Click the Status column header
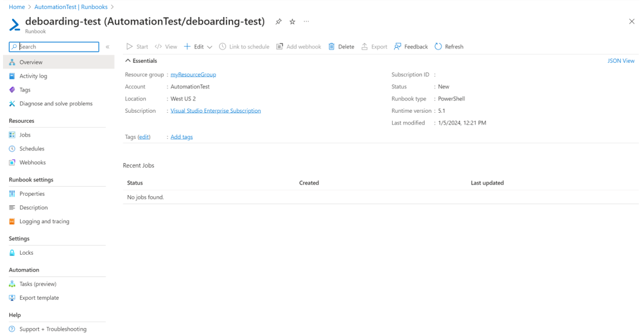Screen dimensions: 644x334 point(135,183)
